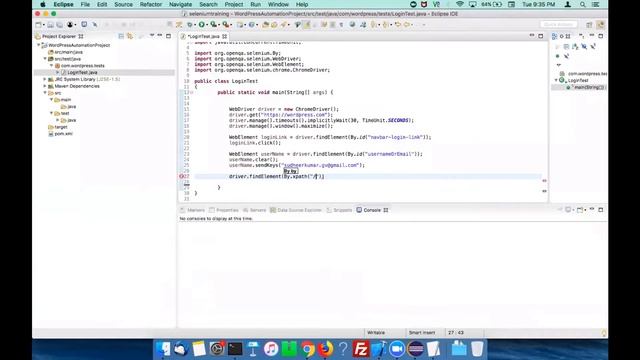Screen dimensions: 640x360
Task: Open the Run menu
Action: click(x=256, y=4)
